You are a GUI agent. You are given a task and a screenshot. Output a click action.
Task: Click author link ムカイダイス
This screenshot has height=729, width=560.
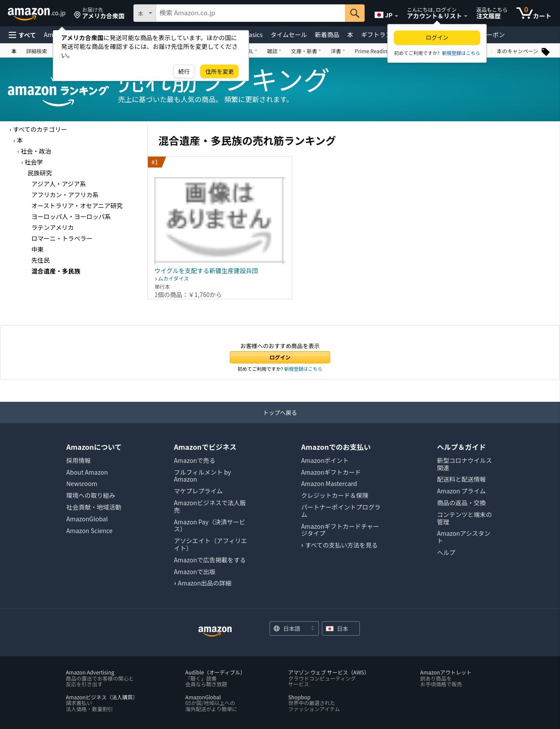(x=173, y=279)
